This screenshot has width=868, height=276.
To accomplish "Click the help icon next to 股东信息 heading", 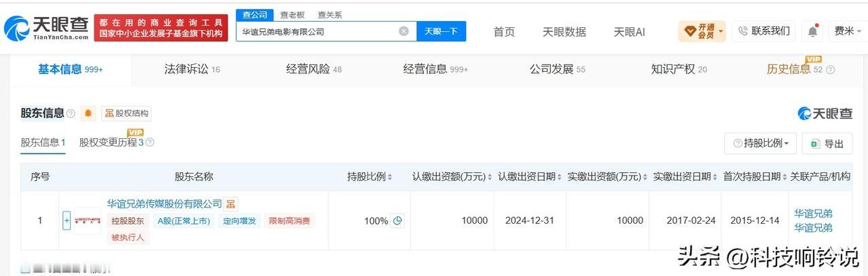I will click(x=71, y=114).
